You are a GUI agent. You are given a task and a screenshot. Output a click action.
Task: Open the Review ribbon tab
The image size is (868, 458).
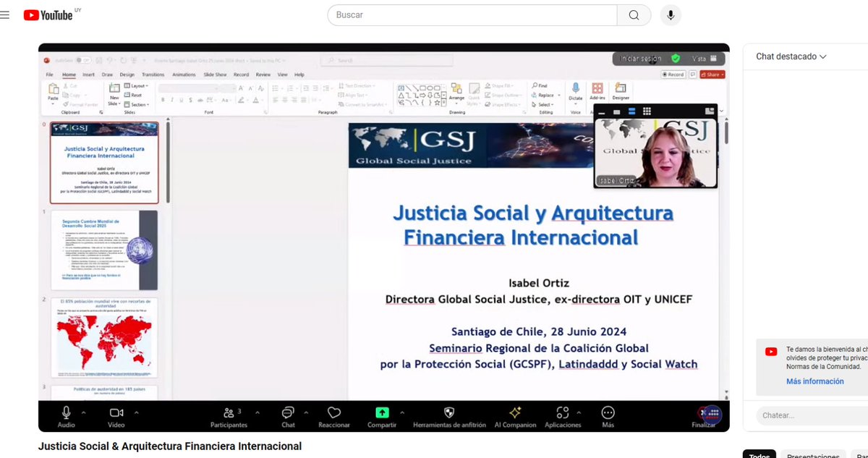[263, 75]
